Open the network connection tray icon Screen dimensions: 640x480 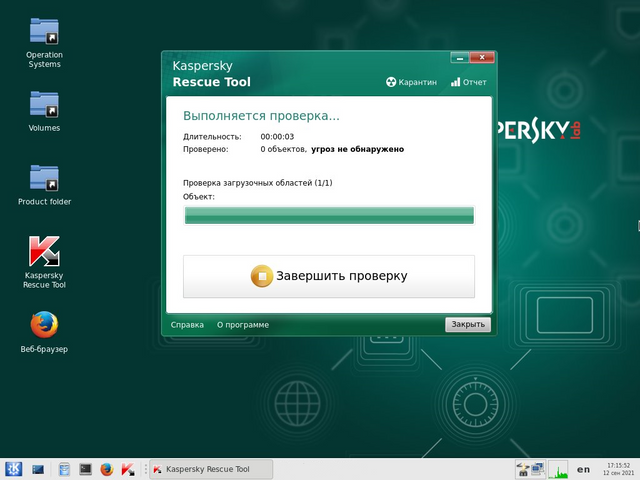click(538, 469)
